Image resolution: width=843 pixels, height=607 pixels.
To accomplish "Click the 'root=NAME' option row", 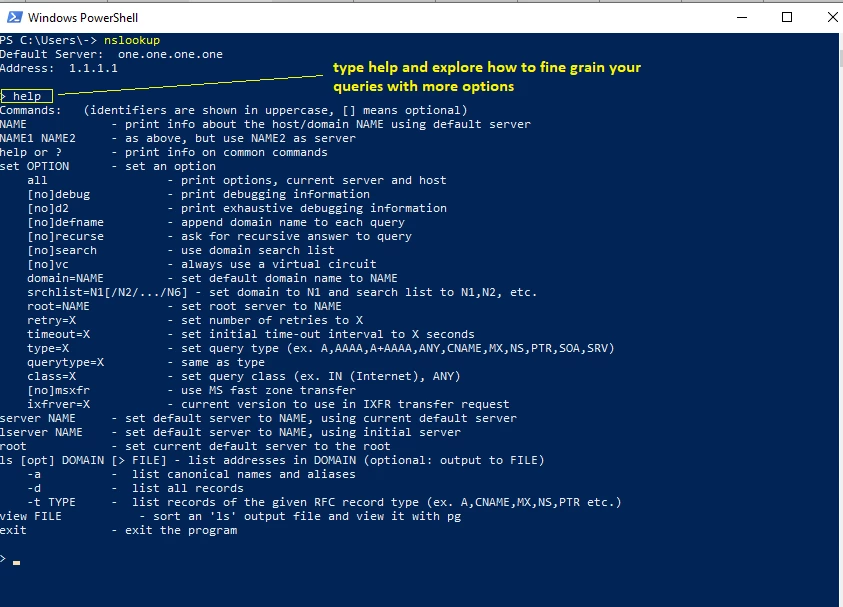I will coord(184,306).
